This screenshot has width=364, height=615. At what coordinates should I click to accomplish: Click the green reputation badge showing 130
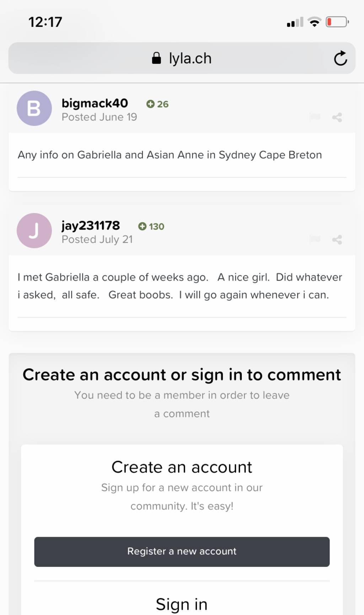pos(151,226)
